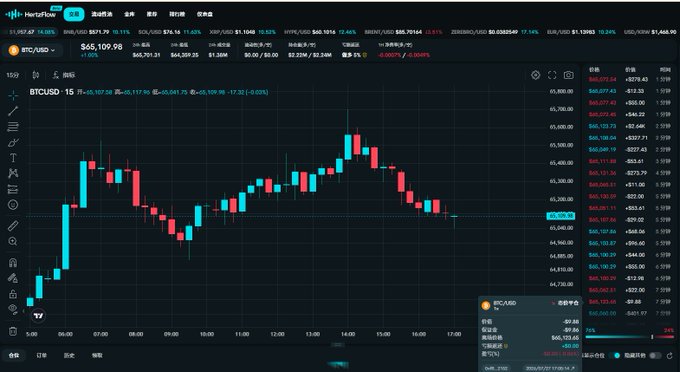Refresh the trades list with reload icon
Image resolution: width=680 pixels, height=372 pixels.
(670, 356)
